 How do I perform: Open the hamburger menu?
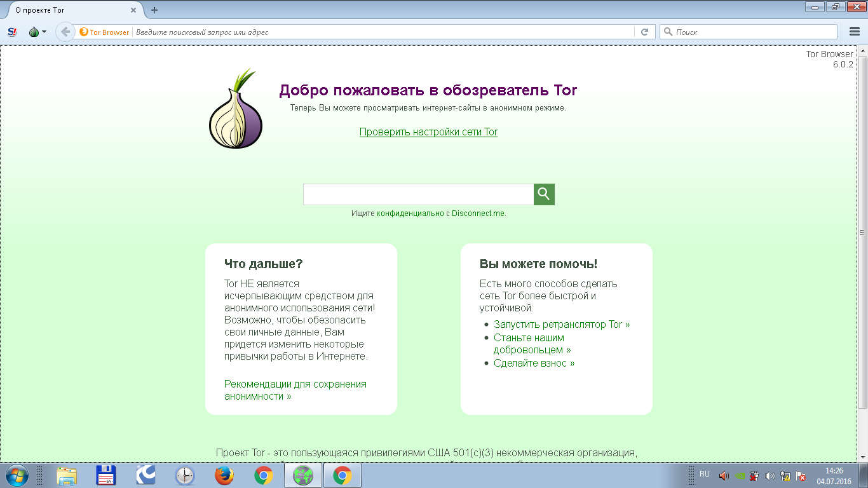(855, 32)
